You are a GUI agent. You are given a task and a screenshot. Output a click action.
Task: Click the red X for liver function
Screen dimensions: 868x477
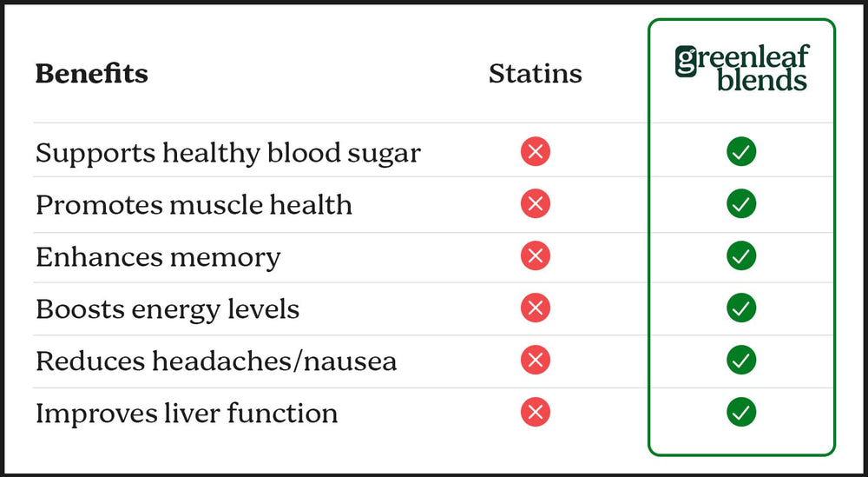(x=536, y=412)
